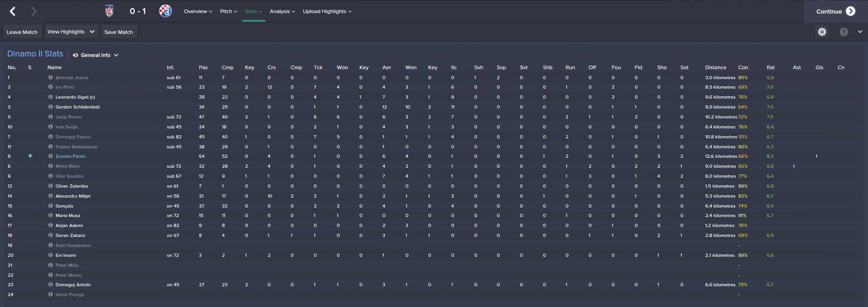The height and width of the screenshot is (307, 868).
Task: Sort table by the Rat column header
Action: 770,67
